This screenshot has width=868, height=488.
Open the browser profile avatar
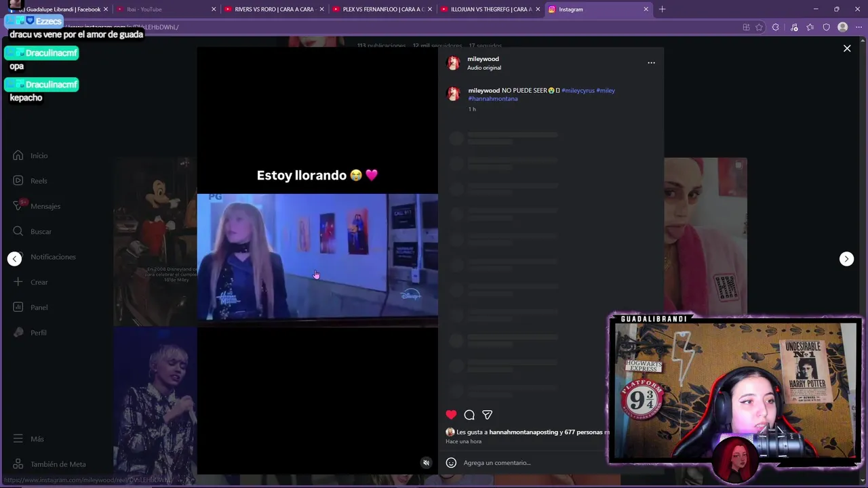tap(842, 27)
